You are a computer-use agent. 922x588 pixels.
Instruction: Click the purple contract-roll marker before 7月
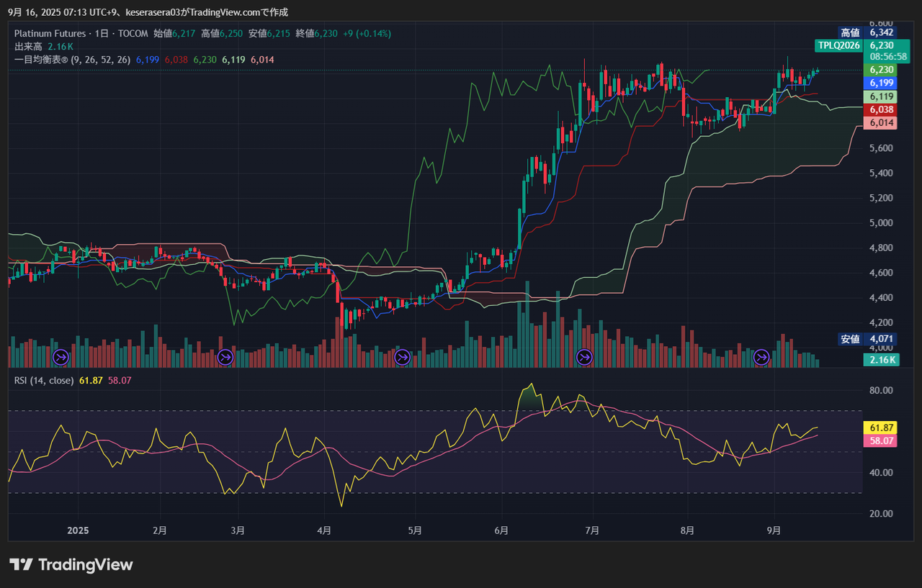tap(584, 356)
